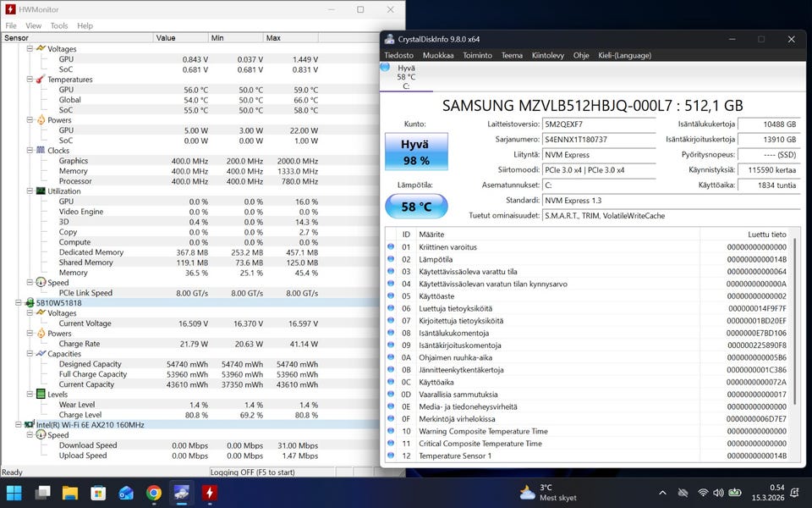Click the blue disk status orb above C: tab
The height and width of the screenshot is (508, 812).
click(385, 67)
